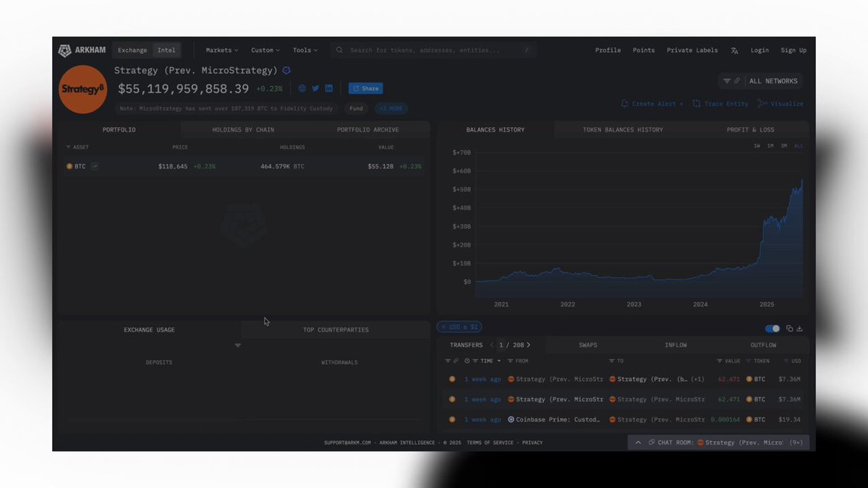Click the chart icon next to BTC asset
This screenshot has width=868, height=488.
[95, 166]
